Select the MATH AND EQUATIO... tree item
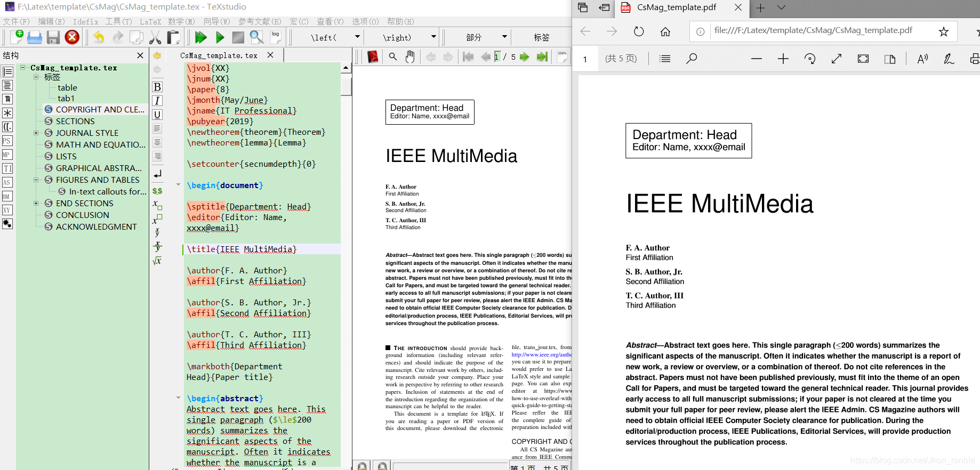Image resolution: width=980 pixels, height=470 pixels. pos(100,144)
